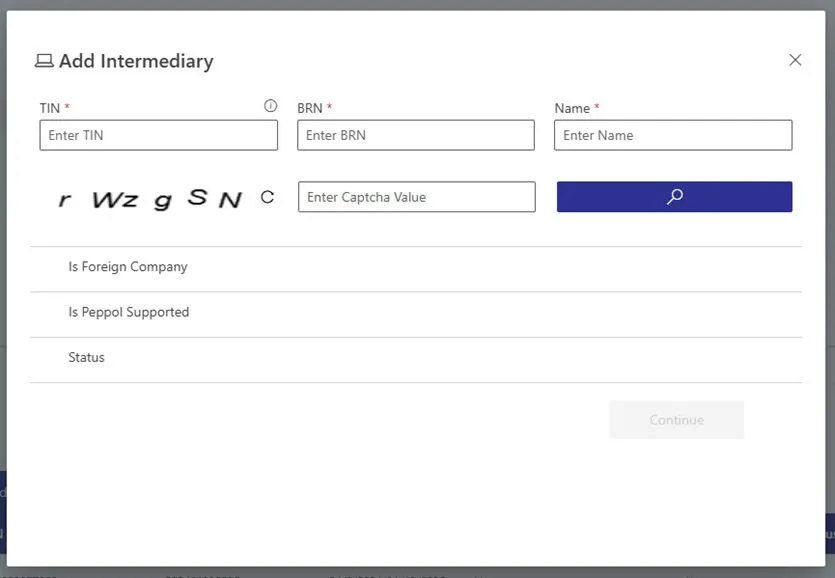
Task: Expand the Is Foreign Company section
Action: 127,267
